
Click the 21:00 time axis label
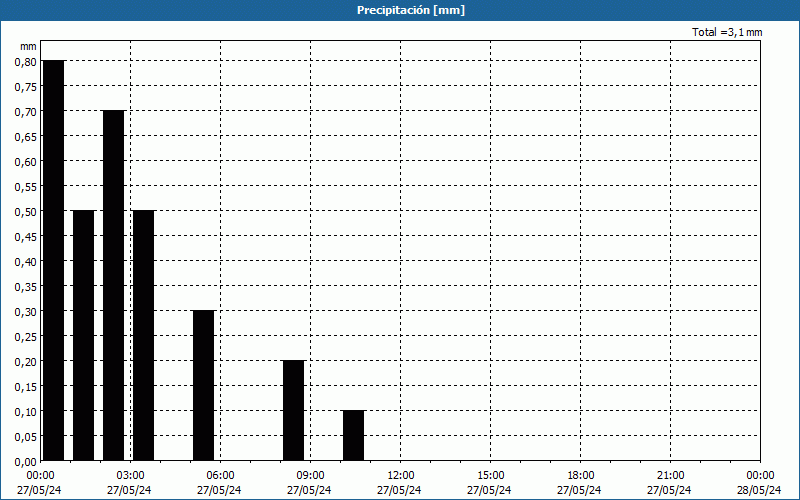click(x=670, y=476)
